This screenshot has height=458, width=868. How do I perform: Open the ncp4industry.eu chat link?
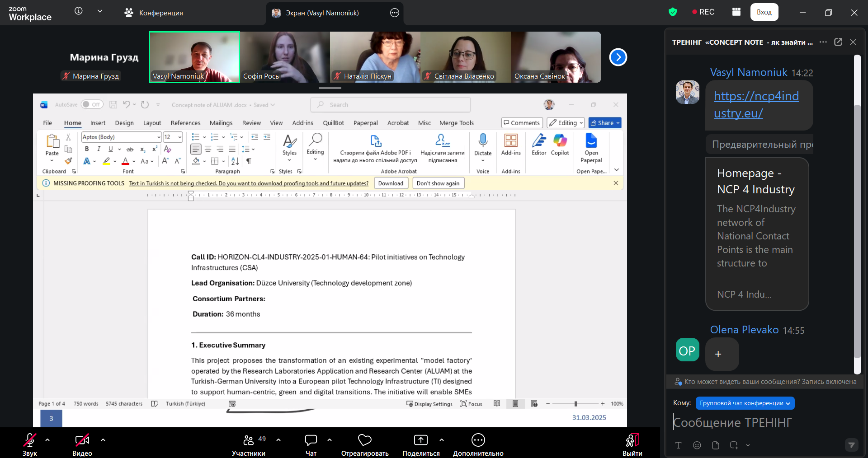click(x=756, y=104)
